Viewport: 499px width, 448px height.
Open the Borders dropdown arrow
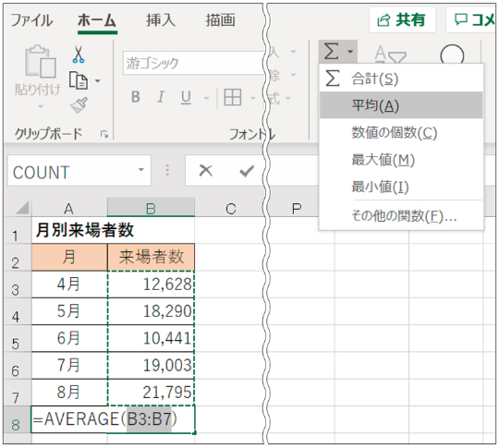click(253, 98)
